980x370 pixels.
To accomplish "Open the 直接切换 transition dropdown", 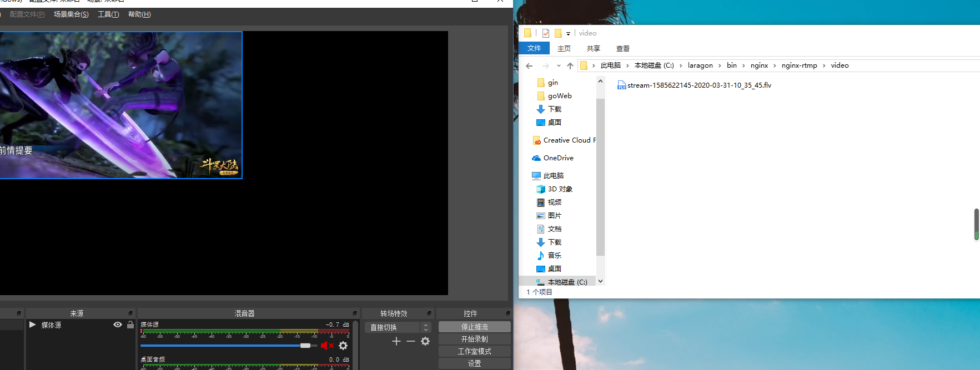I will (398, 327).
